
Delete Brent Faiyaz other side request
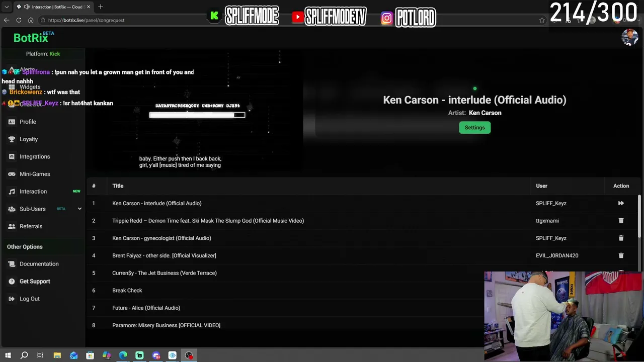(x=621, y=255)
